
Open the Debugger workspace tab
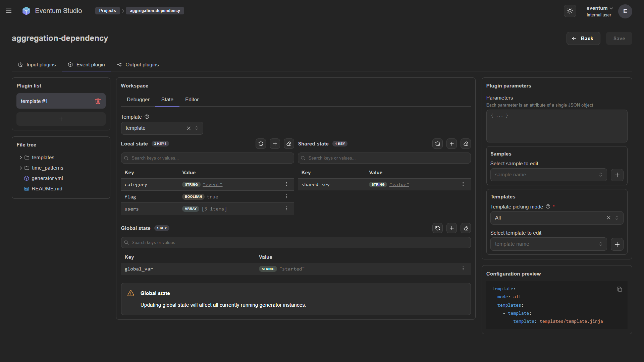coord(138,100)
